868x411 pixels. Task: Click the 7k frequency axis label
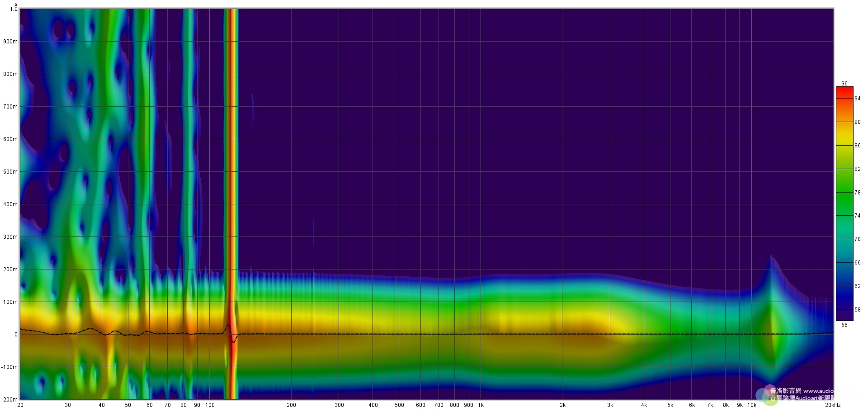[x=710, y=405]
